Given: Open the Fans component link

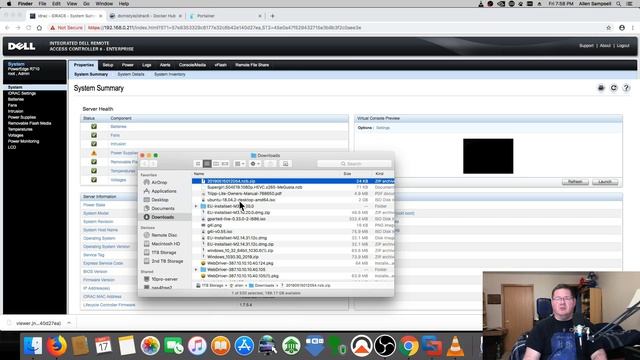Looking at the screenshot, I should click(115, 135).
